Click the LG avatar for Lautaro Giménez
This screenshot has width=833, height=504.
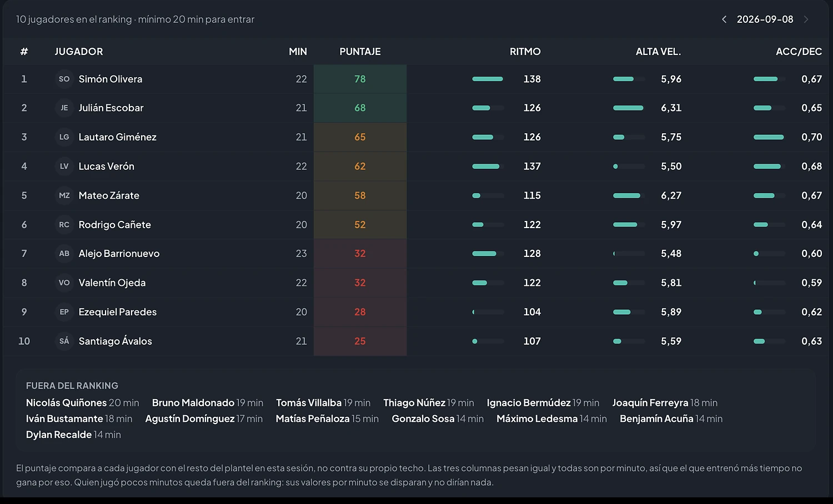(x=64, y=137)
